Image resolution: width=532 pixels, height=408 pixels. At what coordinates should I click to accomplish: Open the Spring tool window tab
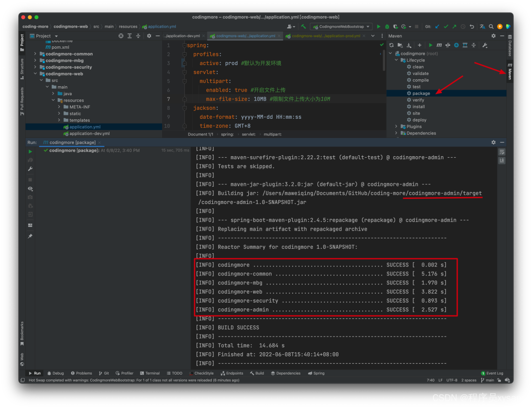click(316, 374)
